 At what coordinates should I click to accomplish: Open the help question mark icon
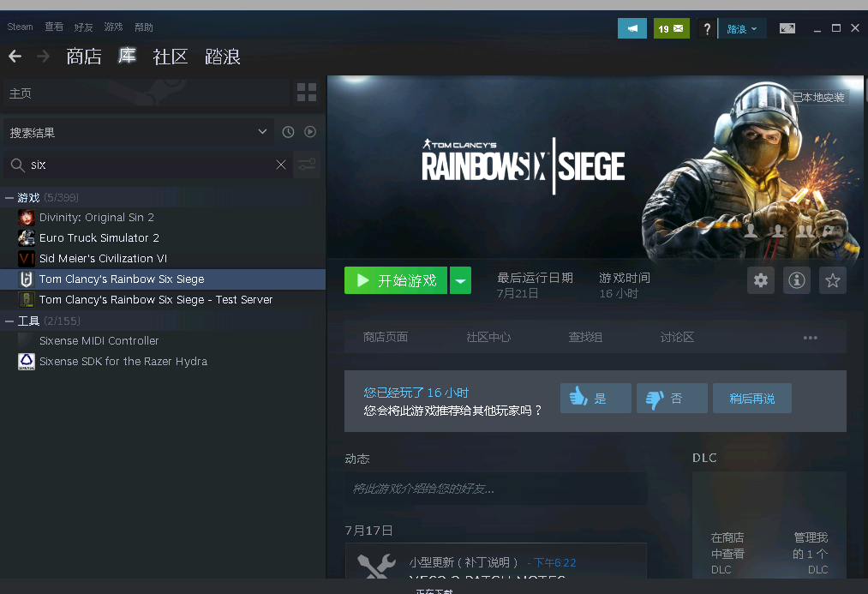tap(706, 28)
